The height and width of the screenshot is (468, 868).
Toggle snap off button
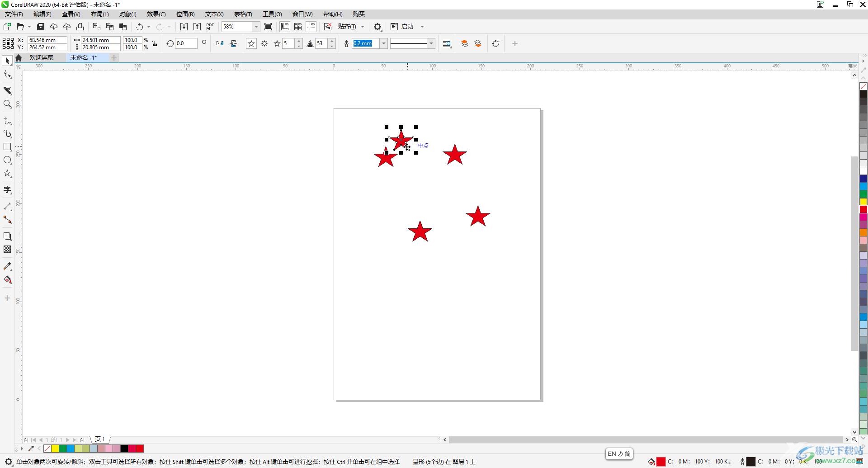pyautogui.click(x=328, y=27)
